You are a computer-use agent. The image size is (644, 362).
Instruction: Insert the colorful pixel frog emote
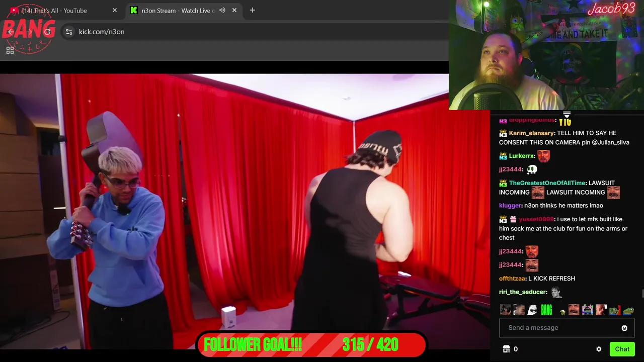click(588, 310)
